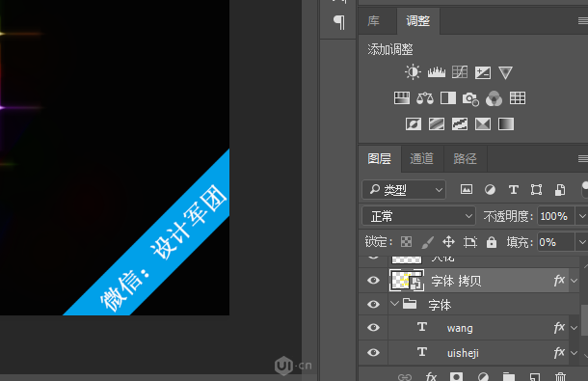The width and height of the screenshot is (588, 381).
Task: Add a Color Lookup adjustment
Action: click(518, 98)
